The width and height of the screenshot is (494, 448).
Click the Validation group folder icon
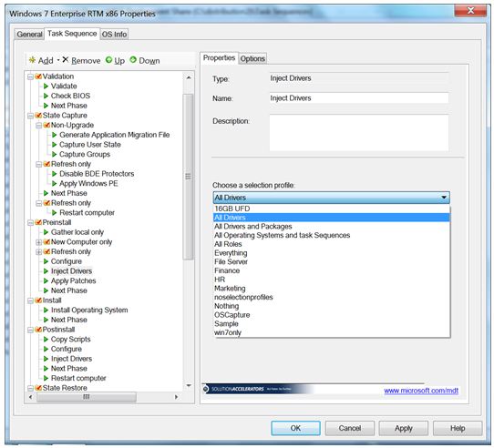[38, 76]
